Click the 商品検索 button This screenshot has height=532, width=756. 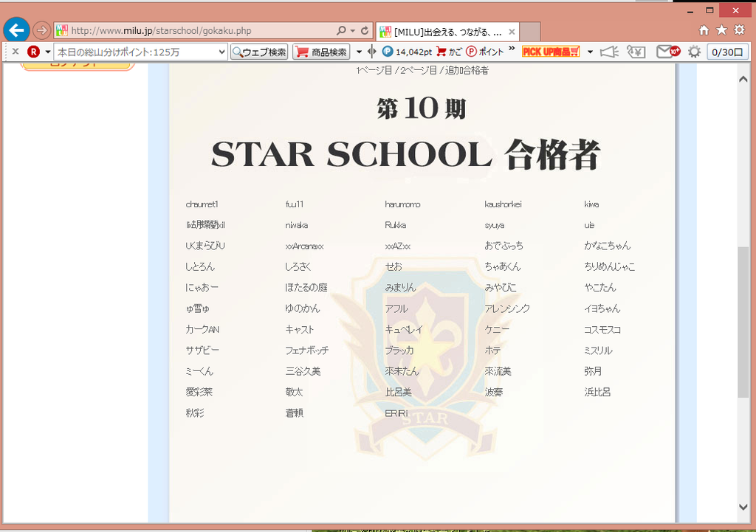point(321,52)
